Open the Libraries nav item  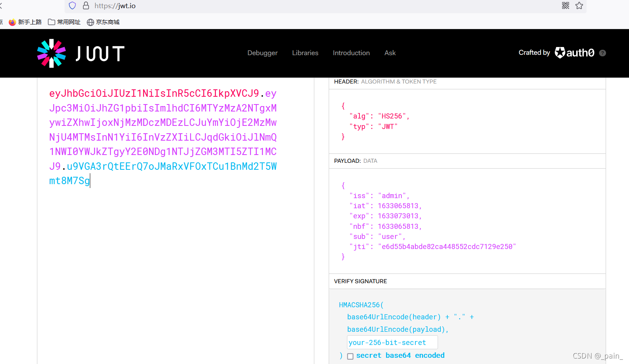pyautogui.click(x=305, y=53)
